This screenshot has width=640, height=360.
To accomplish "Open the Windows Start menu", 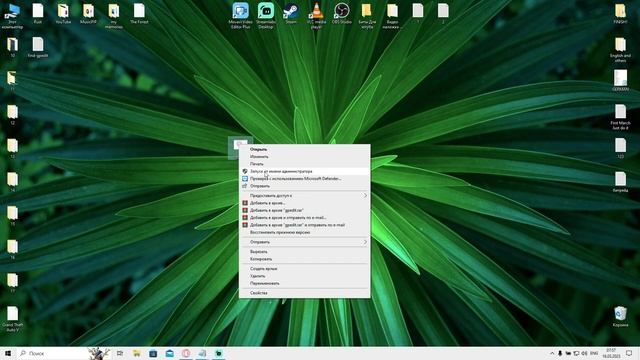I will [8, 353].
